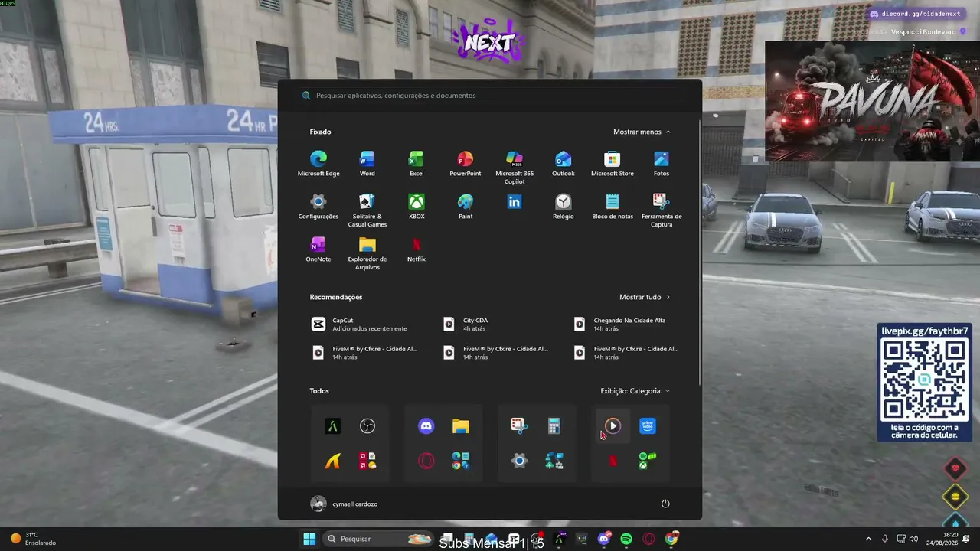Open Microsoft Edge from pinned apps

pyautogui.click(x=318, y=164)
